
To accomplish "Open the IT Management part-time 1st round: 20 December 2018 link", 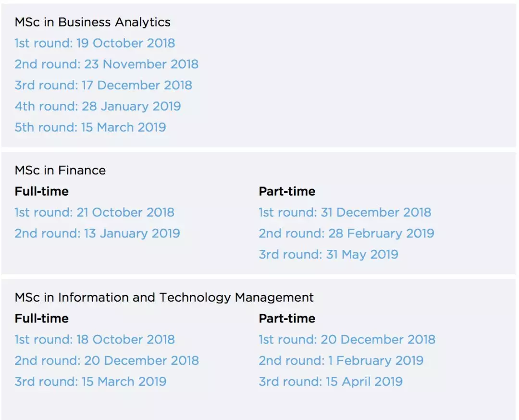I will pos(346,340).
